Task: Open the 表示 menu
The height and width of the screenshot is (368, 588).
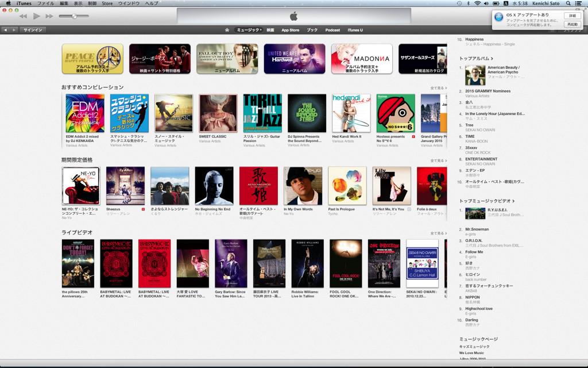Action: 78,3
